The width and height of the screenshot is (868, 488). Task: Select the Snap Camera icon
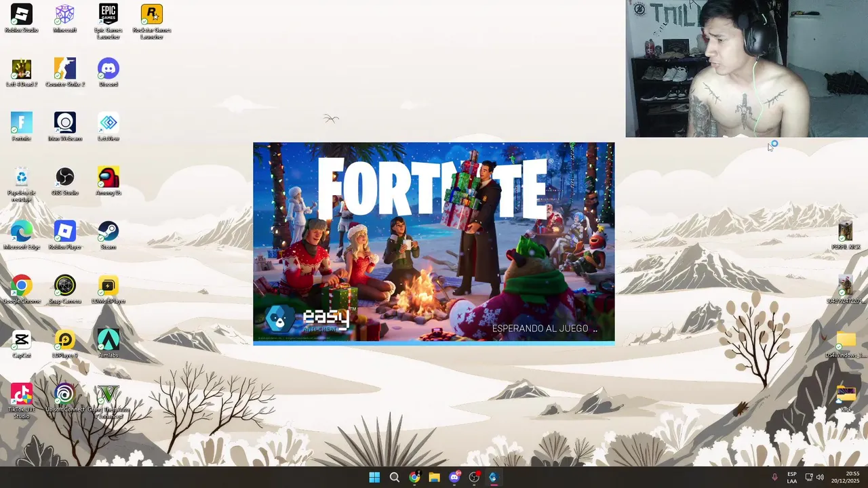(65, 289)
